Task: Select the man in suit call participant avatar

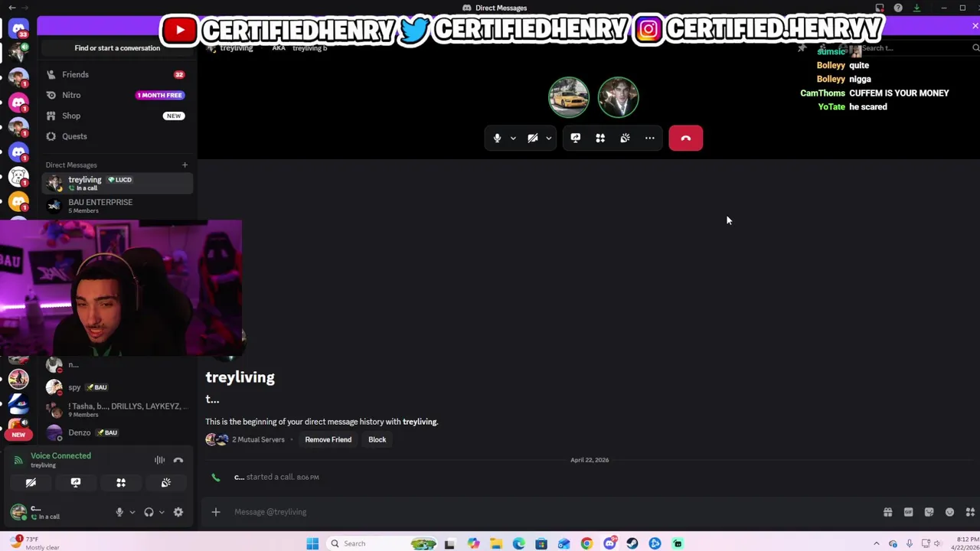Action: (618, 97)
